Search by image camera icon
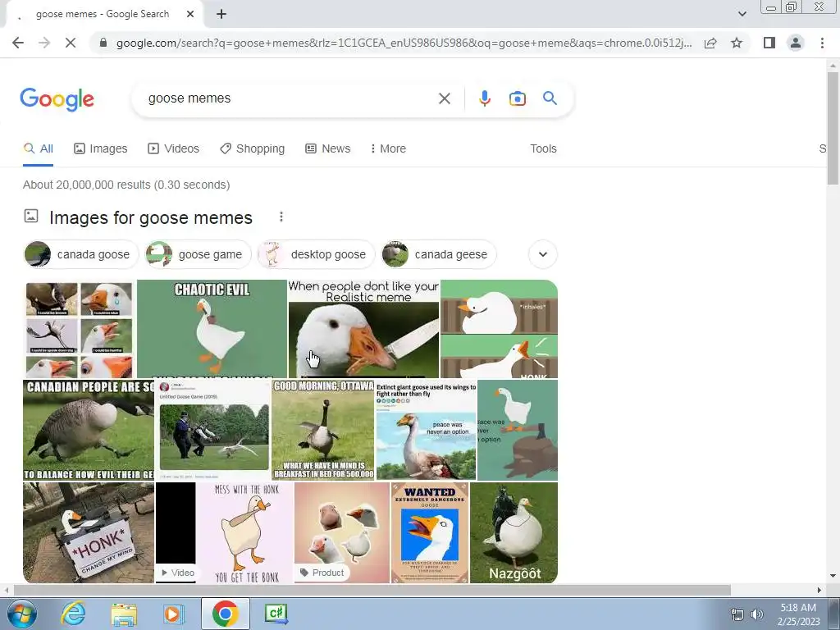 click(517, 98)
